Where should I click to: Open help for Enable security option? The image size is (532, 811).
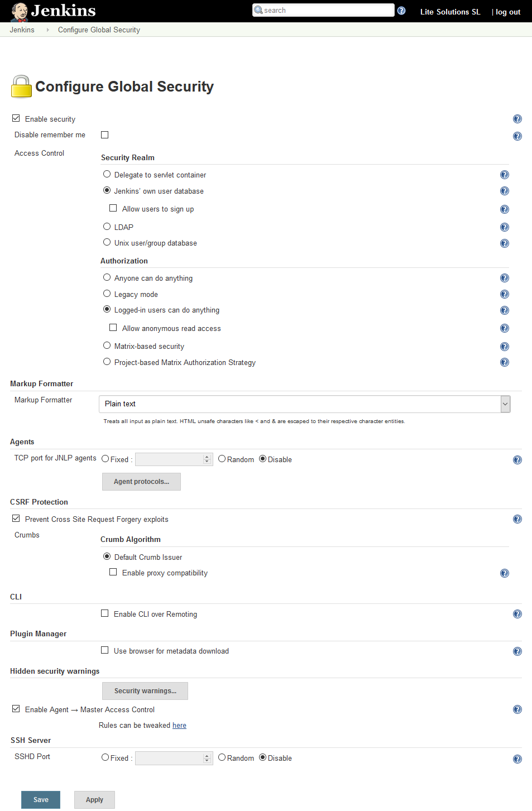[x=517, y=119]
